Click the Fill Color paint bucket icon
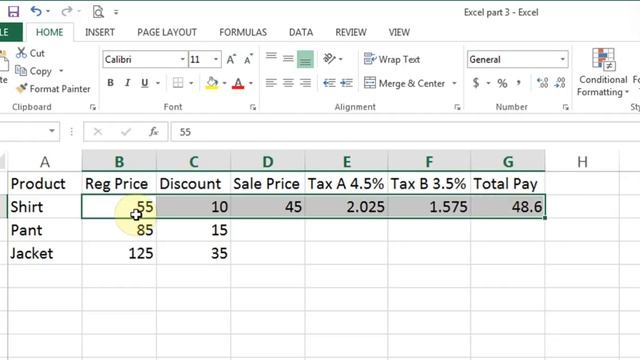 coord(212,83)
